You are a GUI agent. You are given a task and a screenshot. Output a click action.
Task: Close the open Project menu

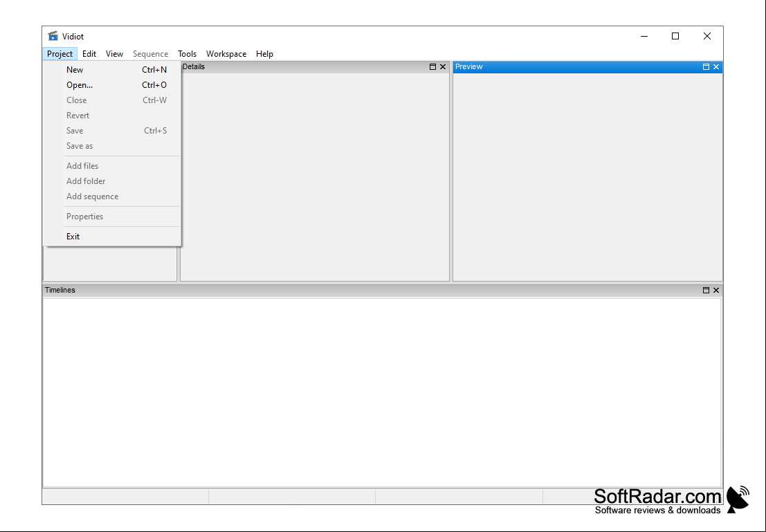click(60, 54)
